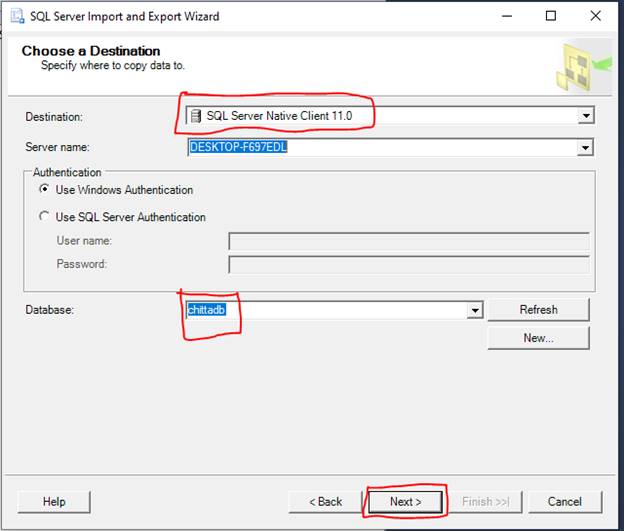Click the 'Destination:' label
Viewport: 624px width, 531px height.
click(x=54, y=117)
